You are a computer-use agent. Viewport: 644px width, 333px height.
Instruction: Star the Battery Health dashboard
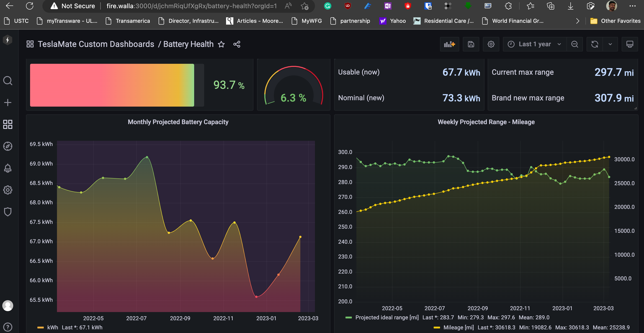click(221, 44)
